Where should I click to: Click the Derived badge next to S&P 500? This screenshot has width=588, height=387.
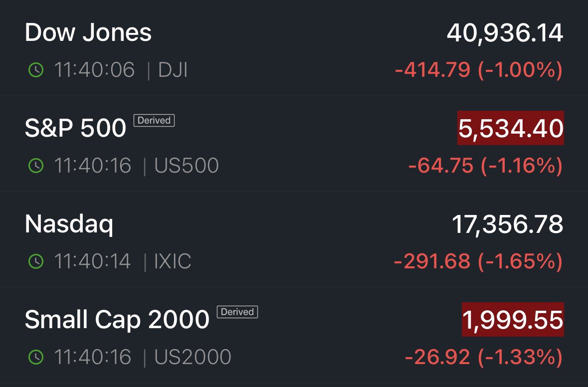[x=154, y=120]
